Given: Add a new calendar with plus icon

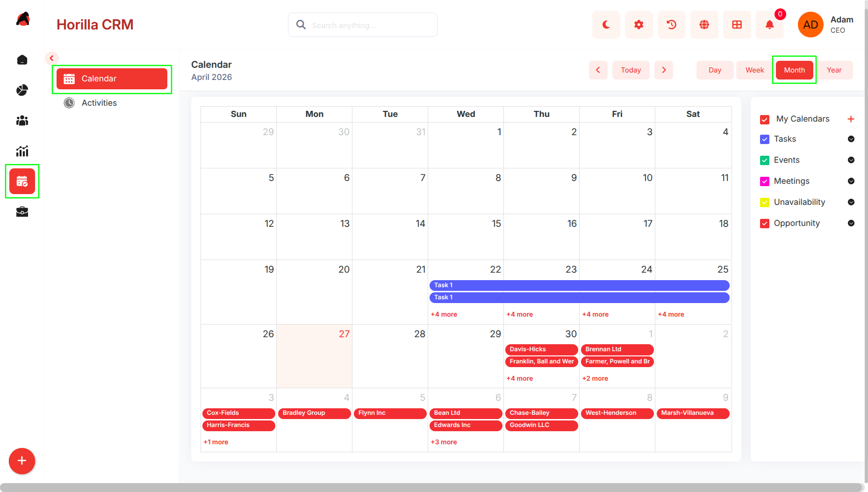Looking at the screenshot, I should point(851,119).
